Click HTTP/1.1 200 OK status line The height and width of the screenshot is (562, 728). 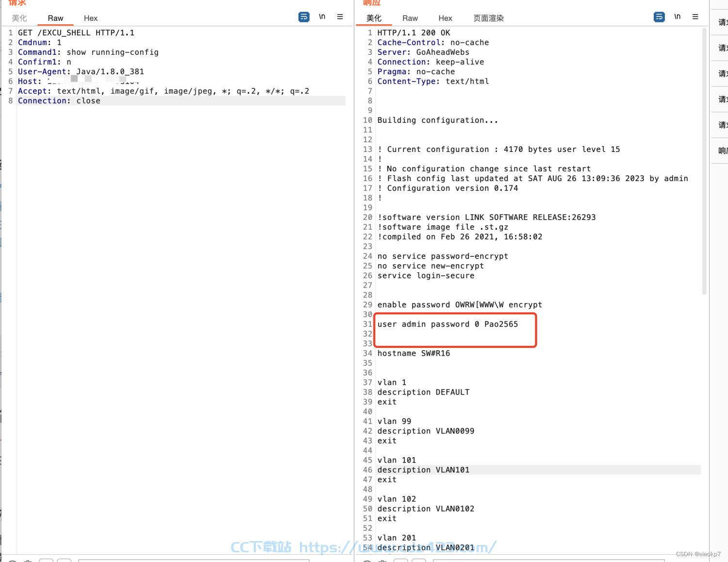point(414,33)
